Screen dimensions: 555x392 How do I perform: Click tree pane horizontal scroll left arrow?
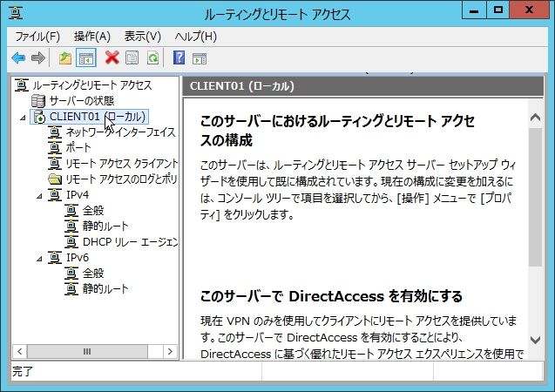(x=20, y=351)
